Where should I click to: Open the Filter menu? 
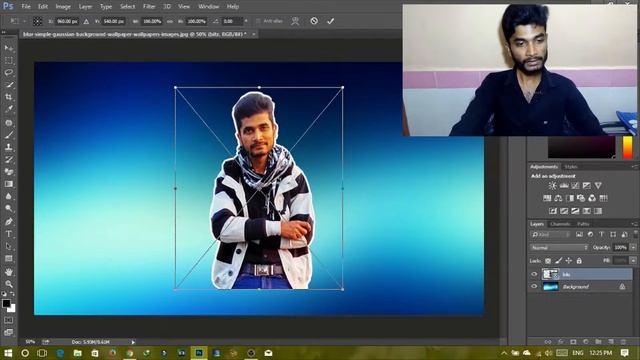point(149,7)
